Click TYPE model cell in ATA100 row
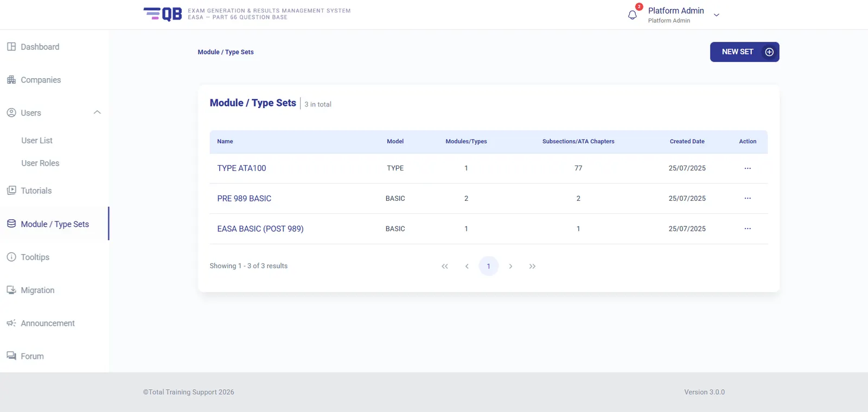 tap(395, 168)
